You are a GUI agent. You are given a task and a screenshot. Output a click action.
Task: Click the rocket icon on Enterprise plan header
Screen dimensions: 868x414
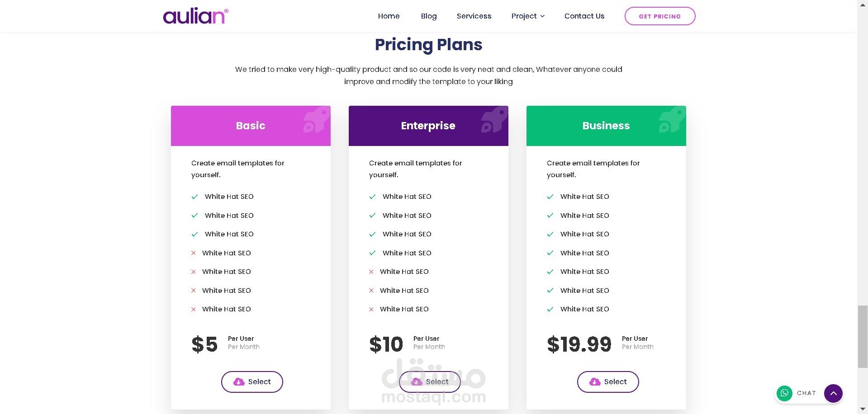pyautogui.click(x=494, y=120)
